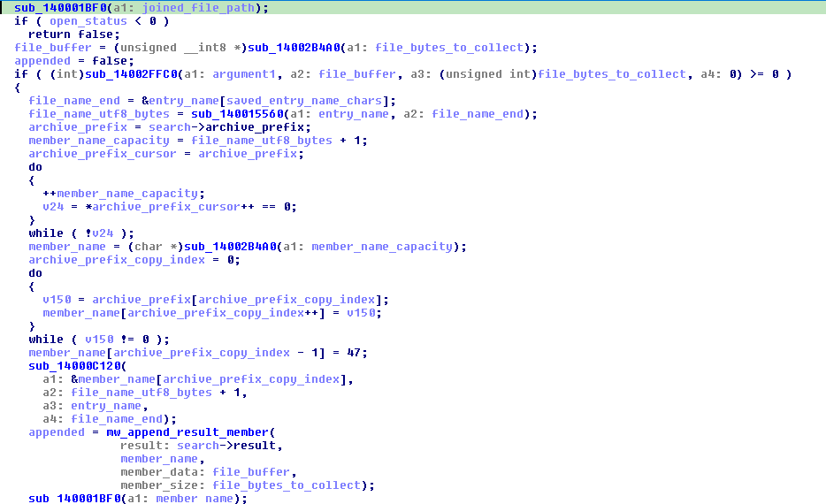Click v150 at its assignment from archive_prefix
Viewport: 826px width, 504px height.
pyautogui.click(x=57, y=300)
